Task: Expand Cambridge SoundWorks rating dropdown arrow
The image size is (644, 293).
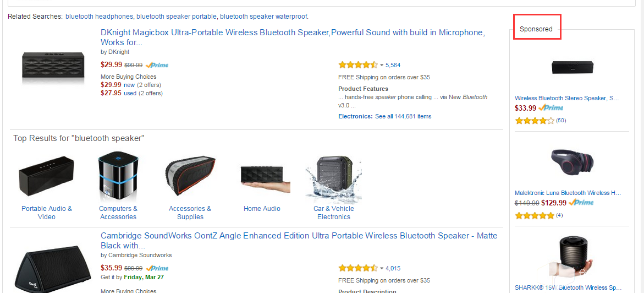Action: tap(382, 269)
